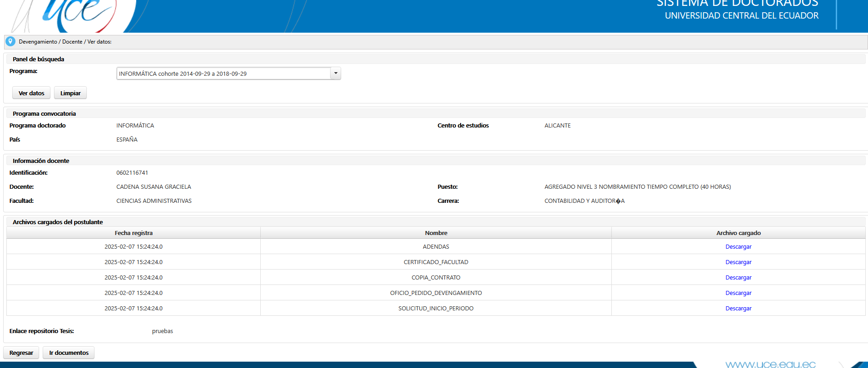This screenshot has width=868, height=368.
Task: Click the AGREGADO NIVEL 3 position value
Action: click(x=637, y=187)
